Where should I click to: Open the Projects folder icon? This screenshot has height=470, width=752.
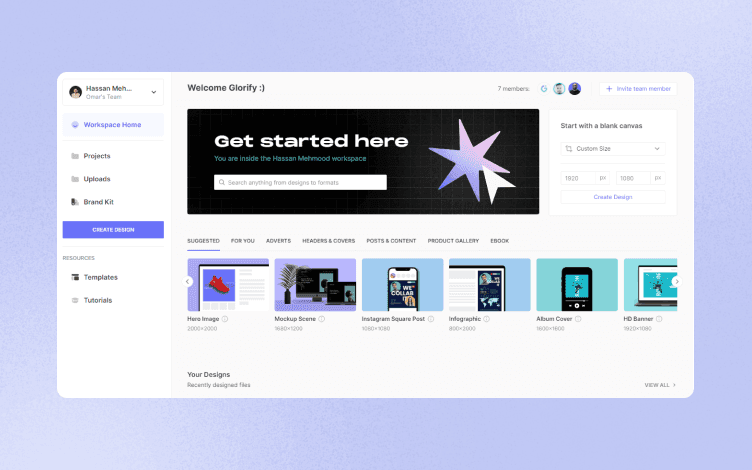pos(75,156)
